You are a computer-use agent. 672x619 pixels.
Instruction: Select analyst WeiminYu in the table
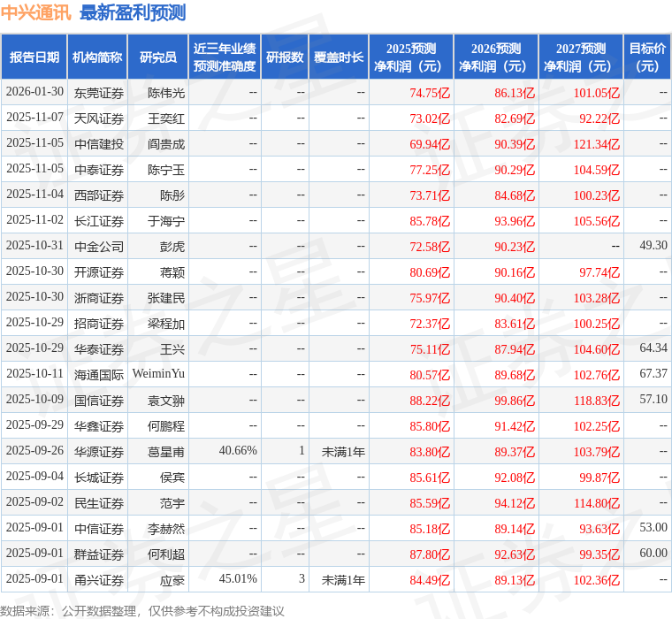[x=158, y=374]
